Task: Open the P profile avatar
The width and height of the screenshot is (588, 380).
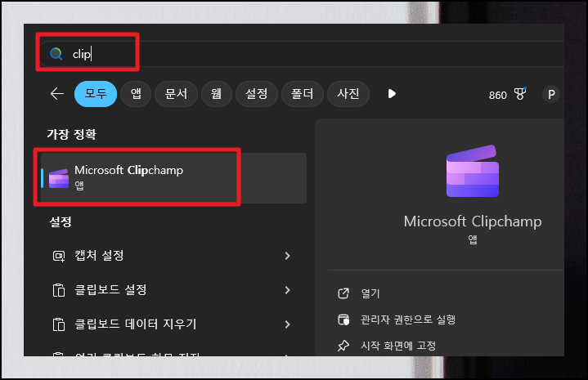Action: [551, 95]
